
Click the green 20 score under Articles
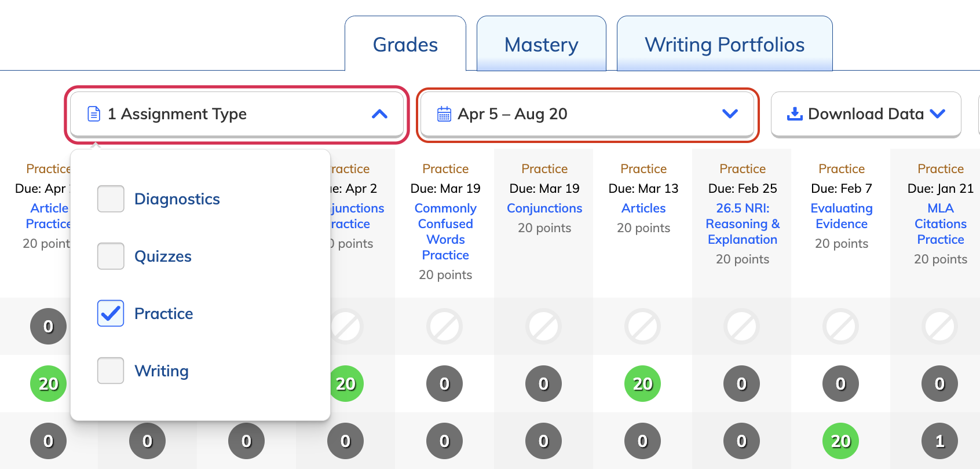[x=642, y=383]
